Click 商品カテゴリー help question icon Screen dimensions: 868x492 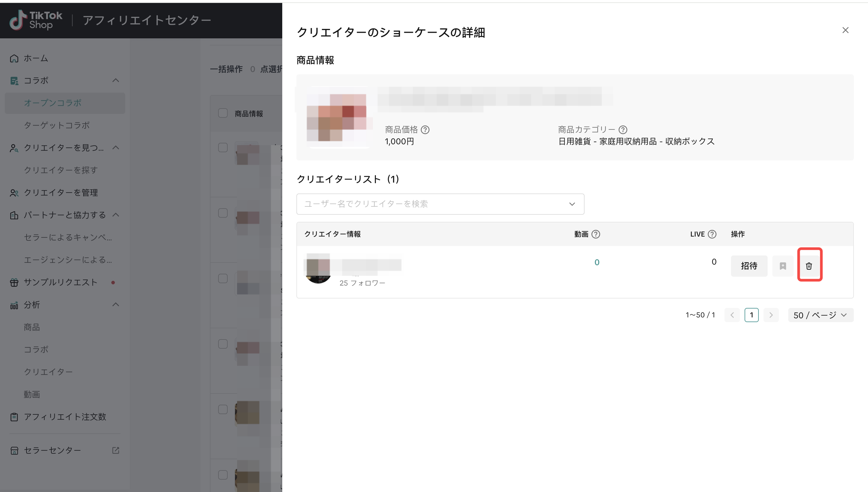(x=623, y=130)
